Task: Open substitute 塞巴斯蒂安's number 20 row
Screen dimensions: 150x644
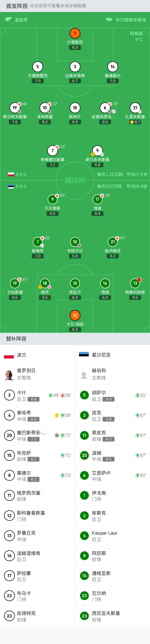Action: point(37,435)
